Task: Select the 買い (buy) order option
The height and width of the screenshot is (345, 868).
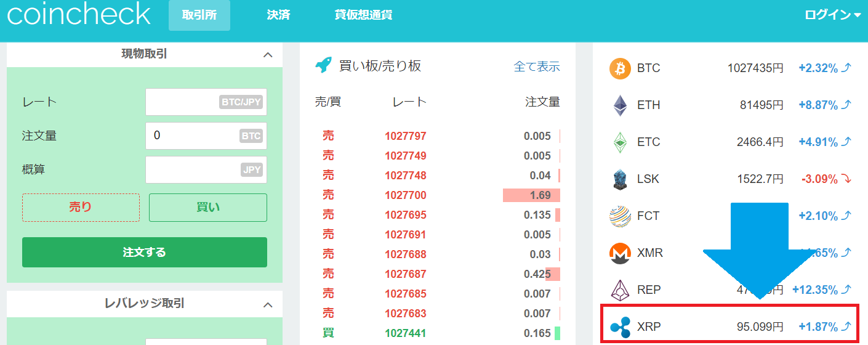Action: [208, 208]
